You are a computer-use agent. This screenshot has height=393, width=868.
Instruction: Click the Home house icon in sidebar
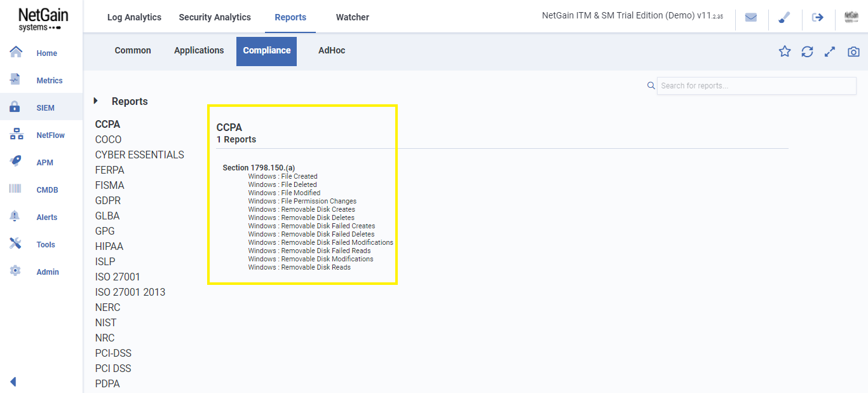[x=16, y=52]
